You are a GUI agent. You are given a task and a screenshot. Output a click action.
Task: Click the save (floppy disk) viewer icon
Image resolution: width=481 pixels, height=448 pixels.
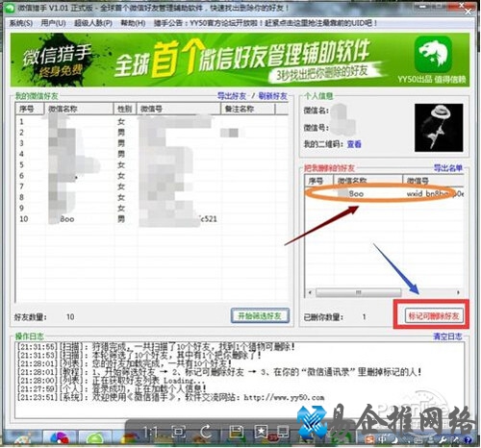(236, 432)
